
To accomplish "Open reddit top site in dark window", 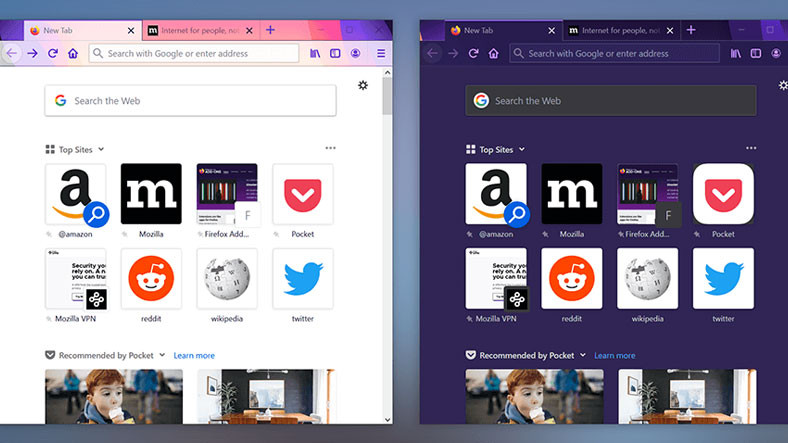I will click(572, 279).
